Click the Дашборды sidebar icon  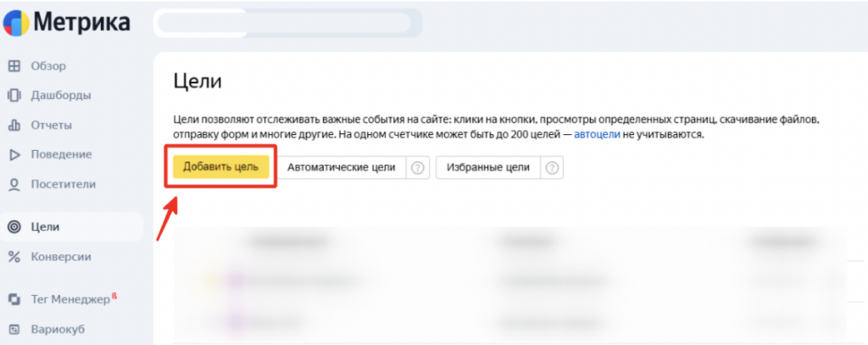click(x=14, y=95)
